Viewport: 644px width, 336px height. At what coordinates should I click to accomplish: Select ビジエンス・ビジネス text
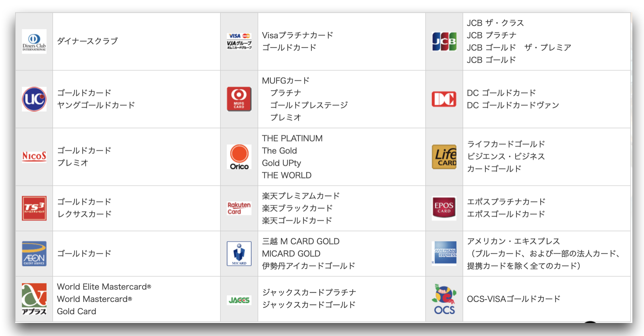[506, 157]
